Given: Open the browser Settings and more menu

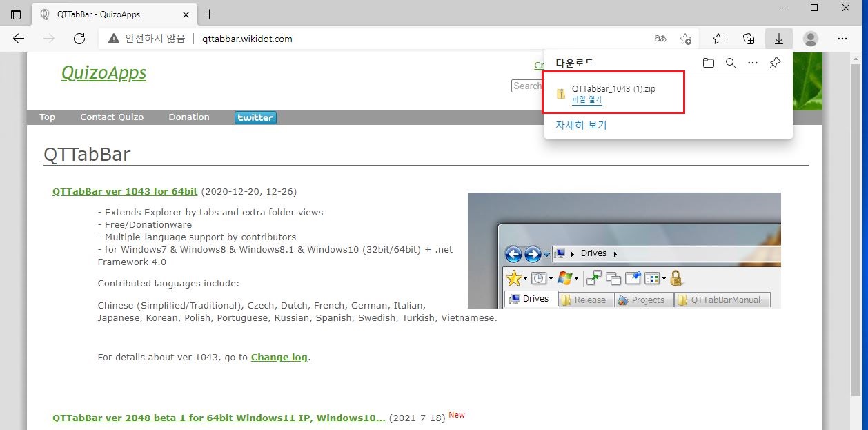Looking at the screenshot, I should (x=842, y=39).
